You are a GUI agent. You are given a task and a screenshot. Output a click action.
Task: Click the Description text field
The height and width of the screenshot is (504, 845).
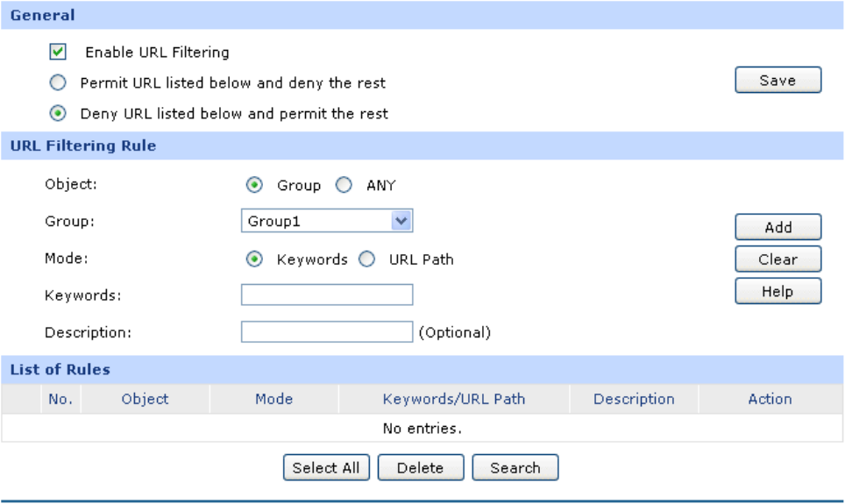point(326,332)
